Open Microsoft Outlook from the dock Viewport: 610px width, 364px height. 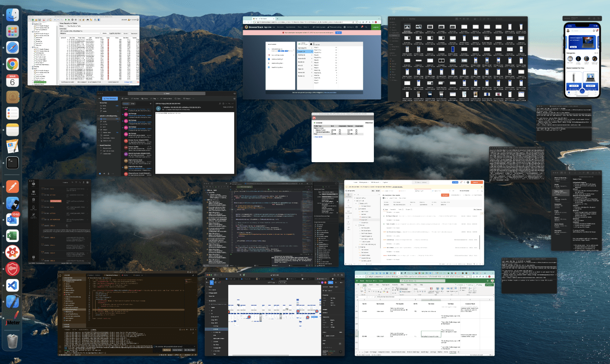pyautogui.click(x=12, y=219)
